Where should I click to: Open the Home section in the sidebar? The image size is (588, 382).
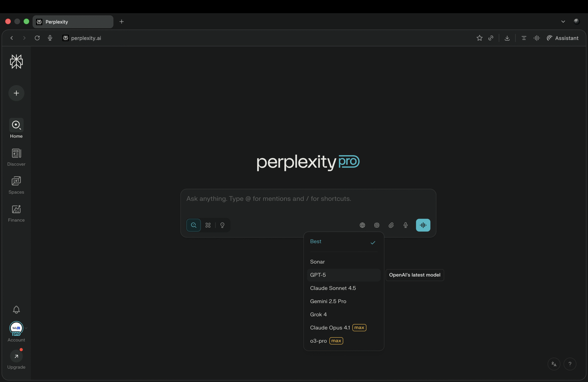point(16,128)
